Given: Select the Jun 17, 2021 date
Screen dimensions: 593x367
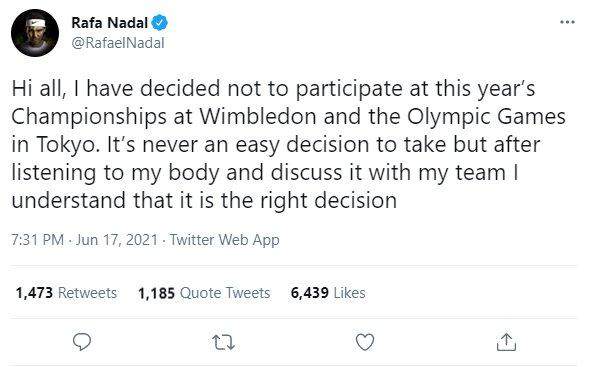Looking at the screenshot, I should click(116, 240).
